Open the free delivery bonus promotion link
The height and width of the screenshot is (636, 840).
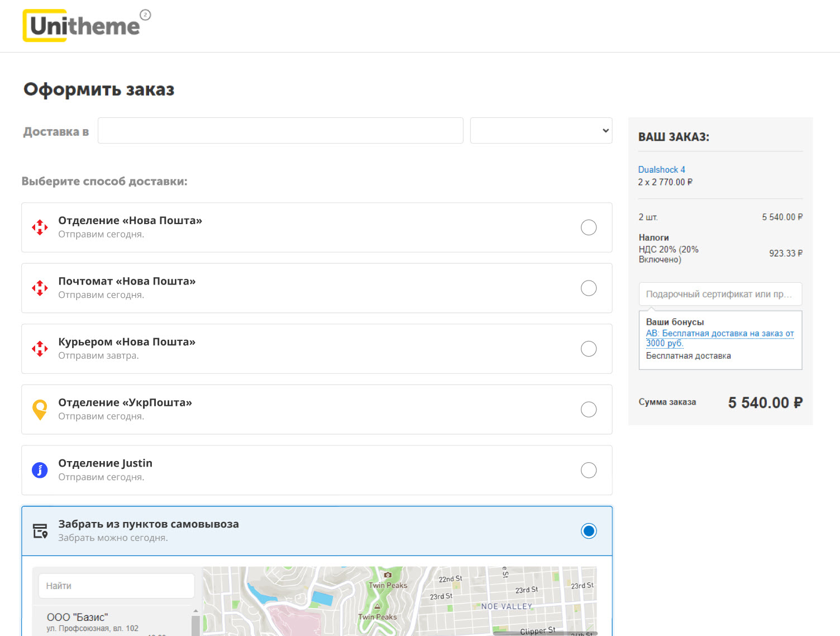pyautogui.click(x=719, y=338)
